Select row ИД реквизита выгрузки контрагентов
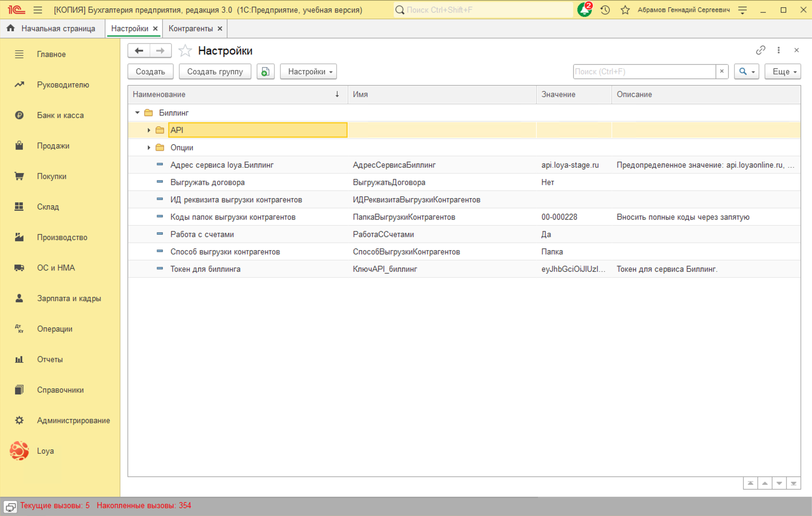Image resolution: width=812 pixels, height=516 pixels. click(464, 199)
